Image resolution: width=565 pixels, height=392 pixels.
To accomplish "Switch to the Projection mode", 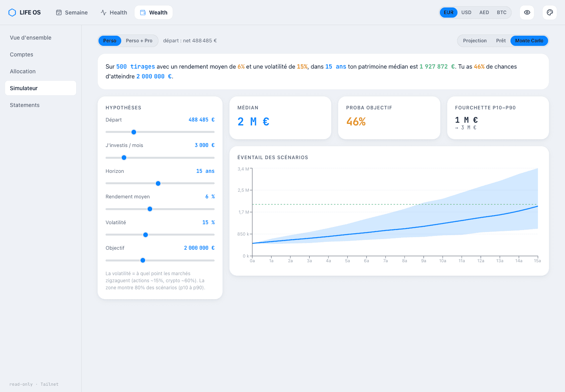I will click(x=475, y=41).
